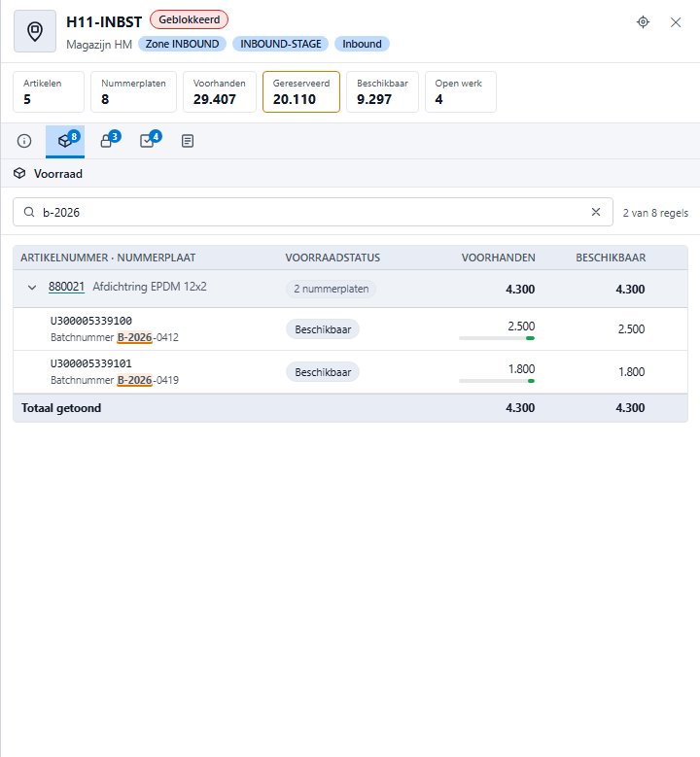700x757 pixels.
Task: Click the locate on map crosshair icon
Action: tap(643, 22)
